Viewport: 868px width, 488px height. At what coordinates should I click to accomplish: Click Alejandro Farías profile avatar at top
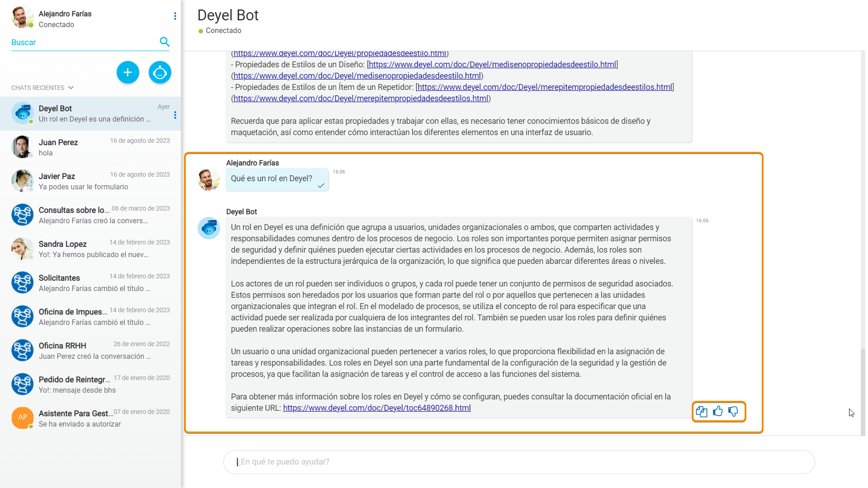click(x=22, y=17)
